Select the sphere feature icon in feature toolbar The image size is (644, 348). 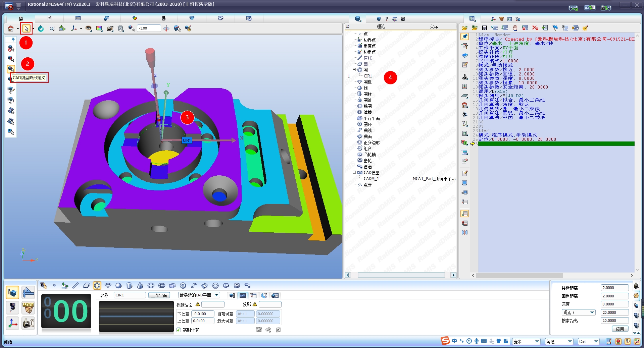(118, 285)
